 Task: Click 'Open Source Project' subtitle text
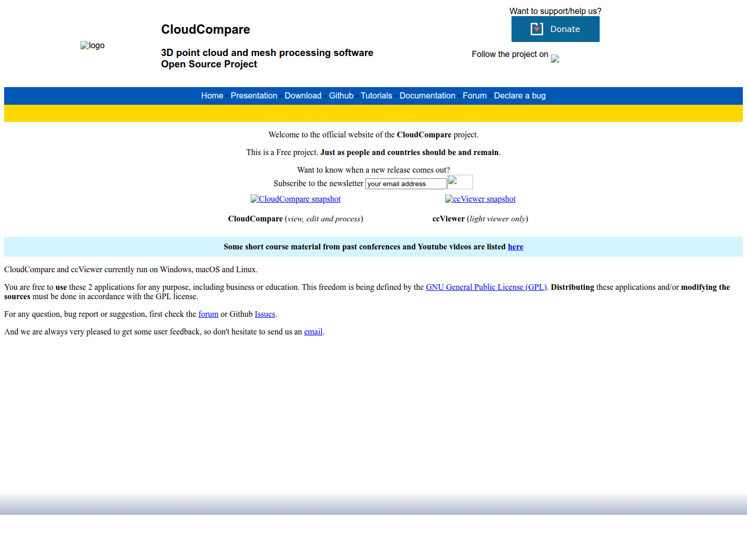(x=209, y=64)
